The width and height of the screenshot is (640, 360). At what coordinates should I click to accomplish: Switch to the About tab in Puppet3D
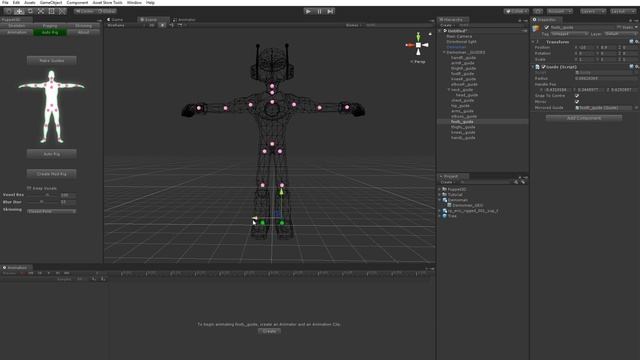click(x=83, y=32)
